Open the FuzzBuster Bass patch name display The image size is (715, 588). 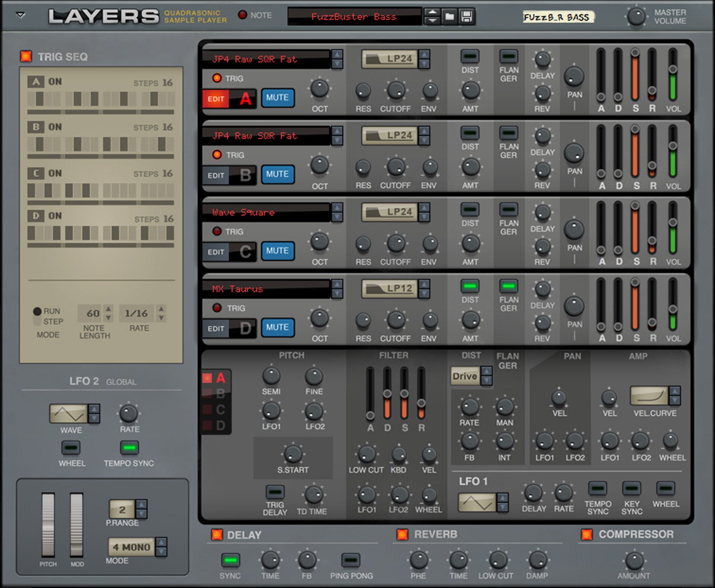(x=354, y=17)
